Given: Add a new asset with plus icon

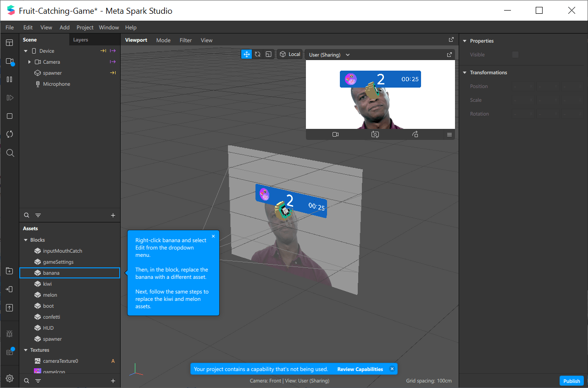Looking at the screenshot, I should click(113, 381).
